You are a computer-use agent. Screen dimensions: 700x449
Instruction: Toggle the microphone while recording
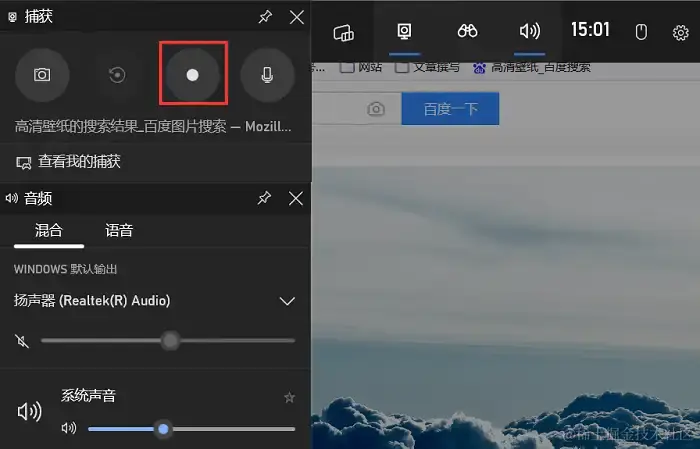tap(267, 75)
